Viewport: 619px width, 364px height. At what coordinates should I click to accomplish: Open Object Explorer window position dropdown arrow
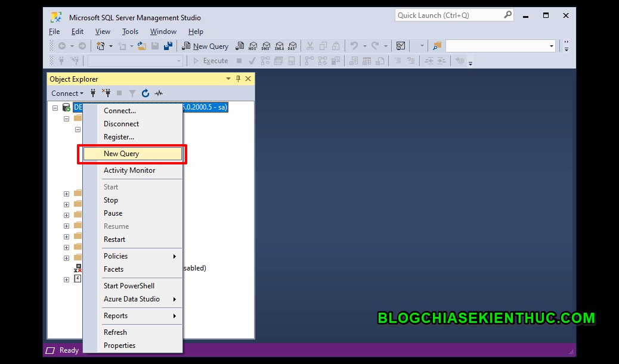(x=228, y=79)
